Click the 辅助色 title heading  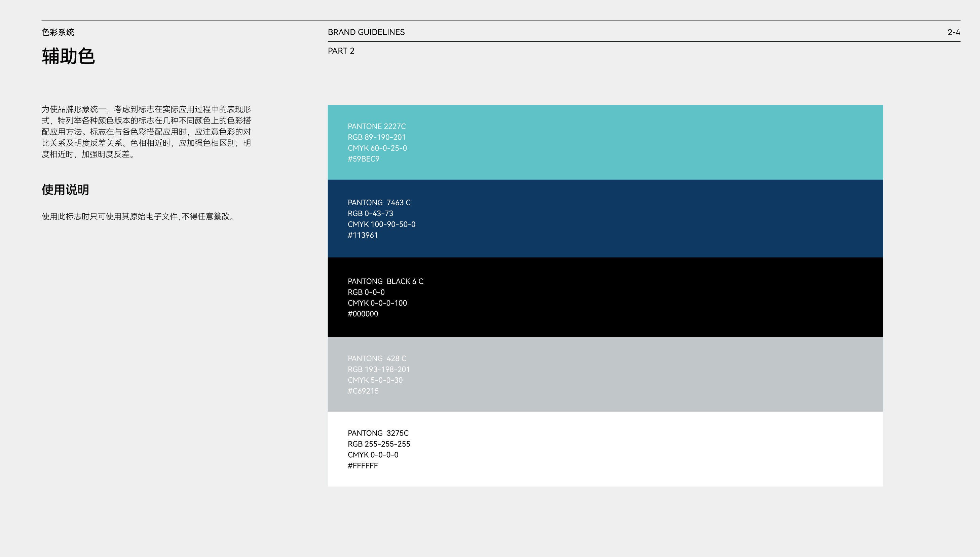(x=68, y=56)
